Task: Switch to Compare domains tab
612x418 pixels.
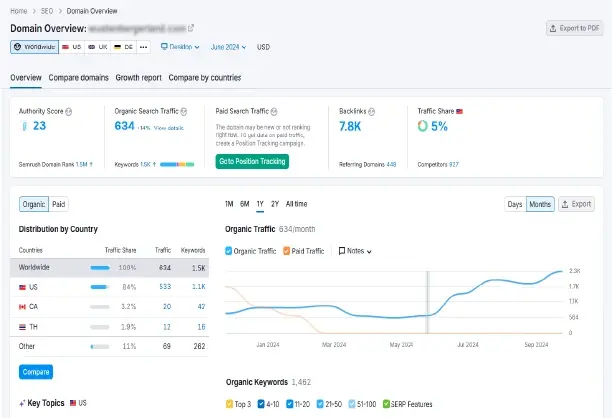Action: pos(78,78)
